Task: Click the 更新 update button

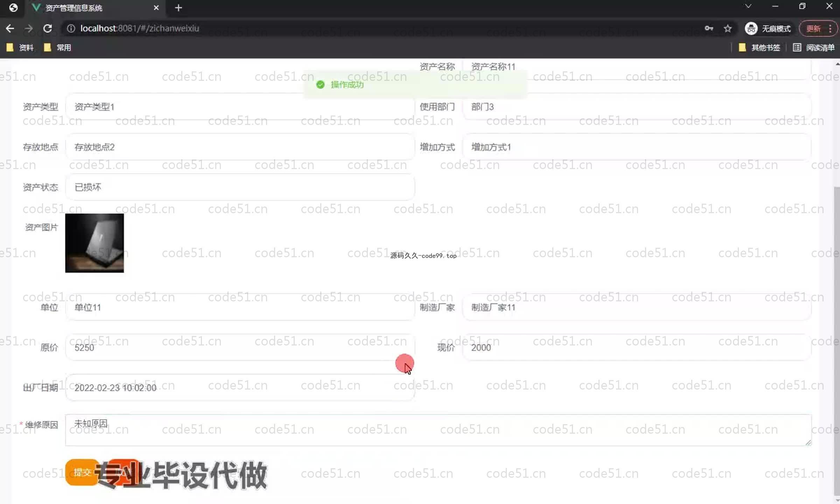Action: 818,28
